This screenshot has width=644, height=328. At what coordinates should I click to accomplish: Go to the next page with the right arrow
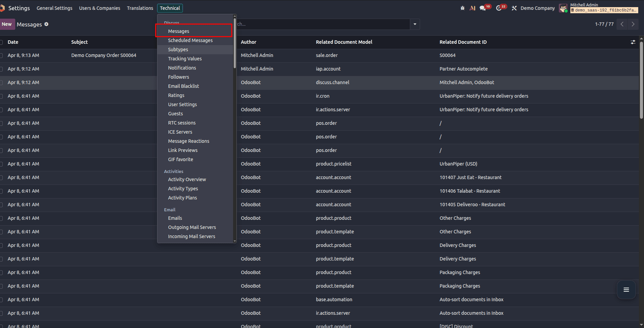pyautogui.click(x=633, y=24)
